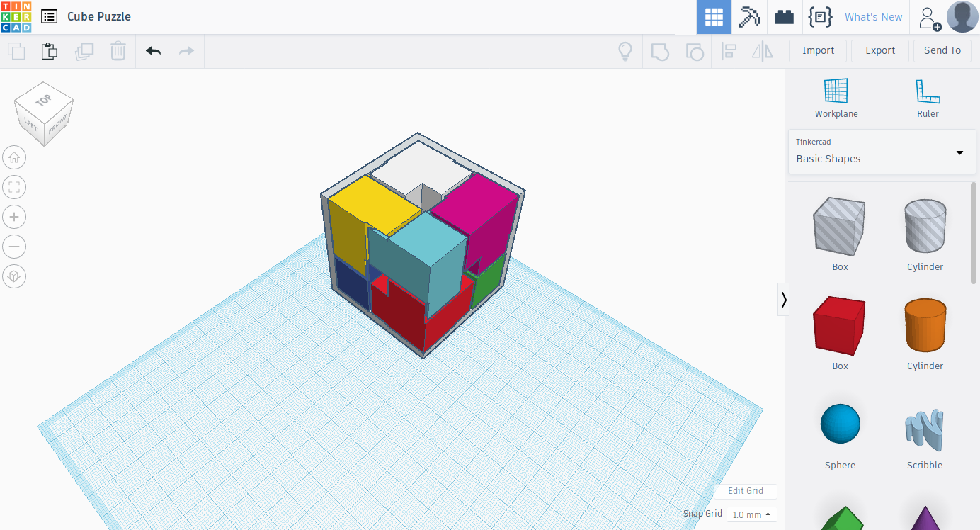
Task: Click the Duplicate icon in toolbar
Action: click(84, 51)
